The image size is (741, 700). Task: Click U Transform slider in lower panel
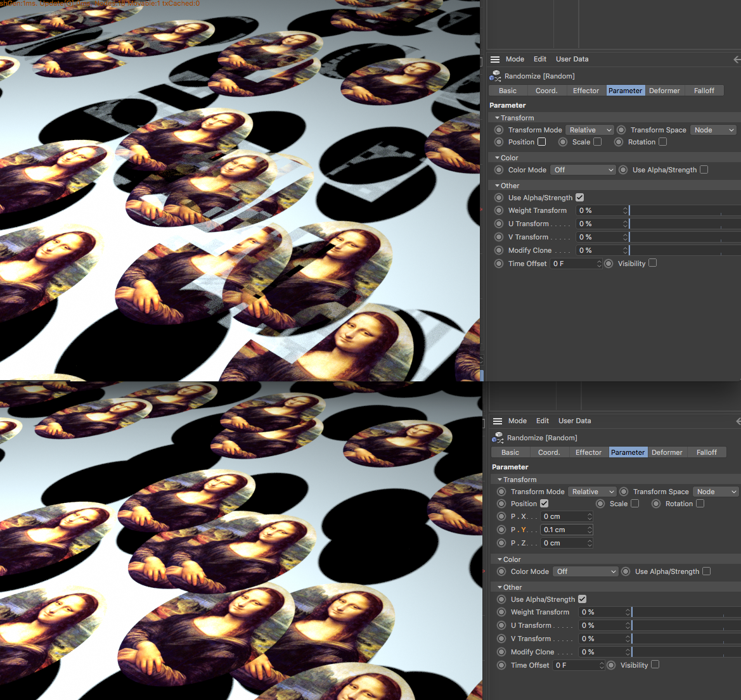tap(686, 625)
